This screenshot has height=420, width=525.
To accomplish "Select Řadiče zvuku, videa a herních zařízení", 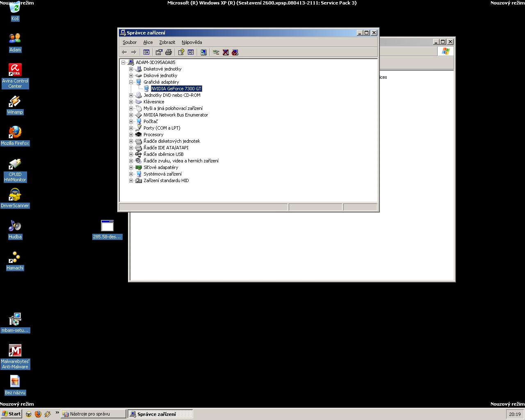I will [181, 161].
